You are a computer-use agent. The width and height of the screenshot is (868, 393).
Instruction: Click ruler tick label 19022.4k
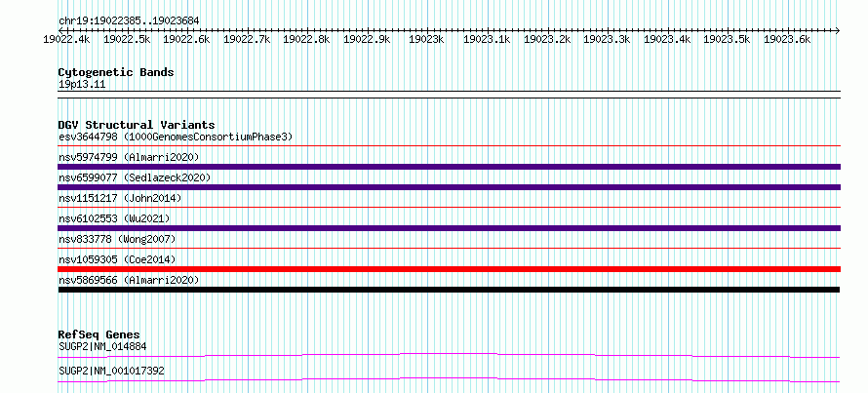point(67,39)
